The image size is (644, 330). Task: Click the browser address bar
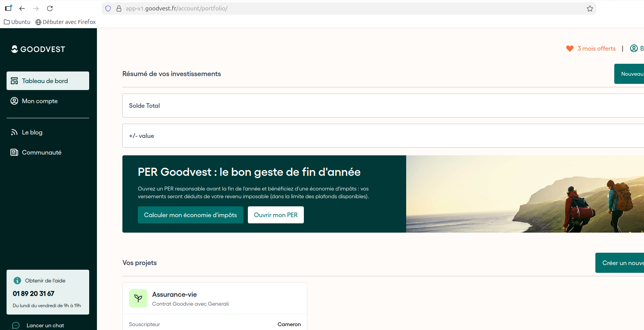coord(347,9)
